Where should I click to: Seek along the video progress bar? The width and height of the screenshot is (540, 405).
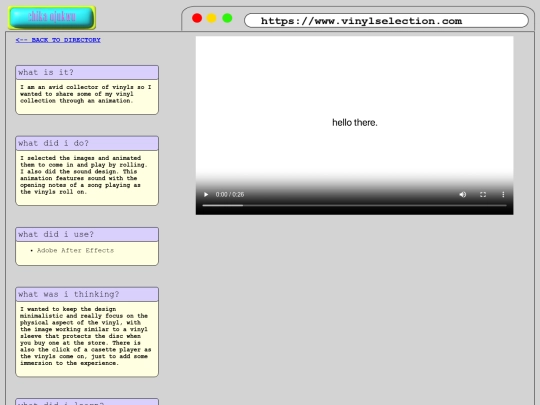tap(354, 205)
